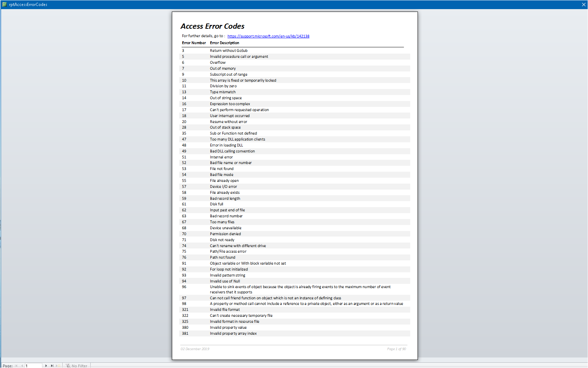Click 'Resume without error' text
588x368 pixels.
[x=229, y=122]
